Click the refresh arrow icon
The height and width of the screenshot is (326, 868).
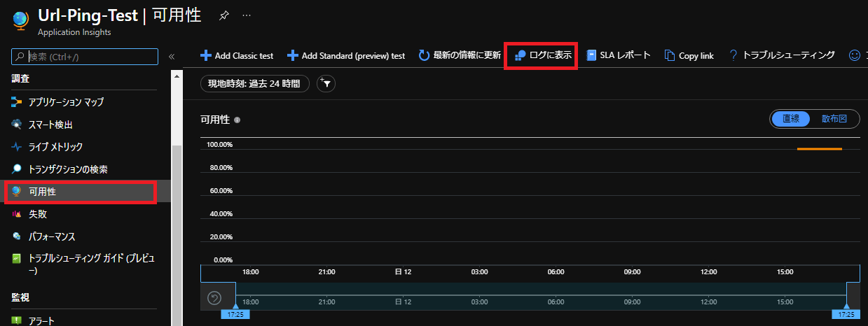(424, 55)
